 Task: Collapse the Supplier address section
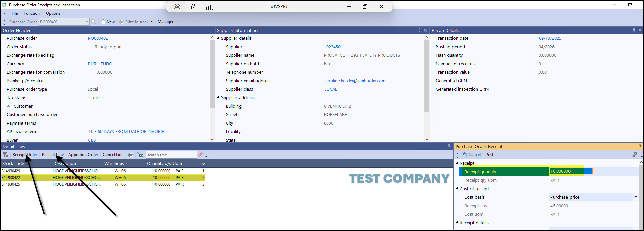click(218, 97)
